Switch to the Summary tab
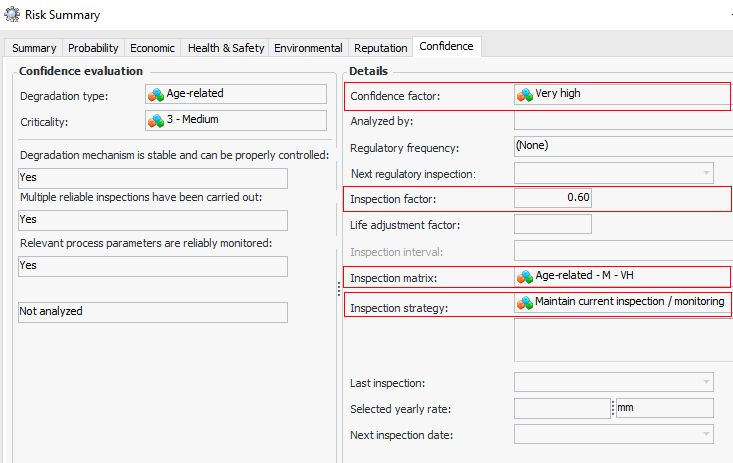Image resolution: width=733 pixels, height=463 pixels. click(x=34, y=48)
